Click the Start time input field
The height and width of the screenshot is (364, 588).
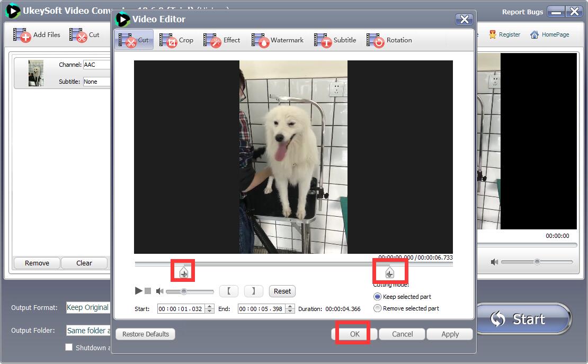182,309
